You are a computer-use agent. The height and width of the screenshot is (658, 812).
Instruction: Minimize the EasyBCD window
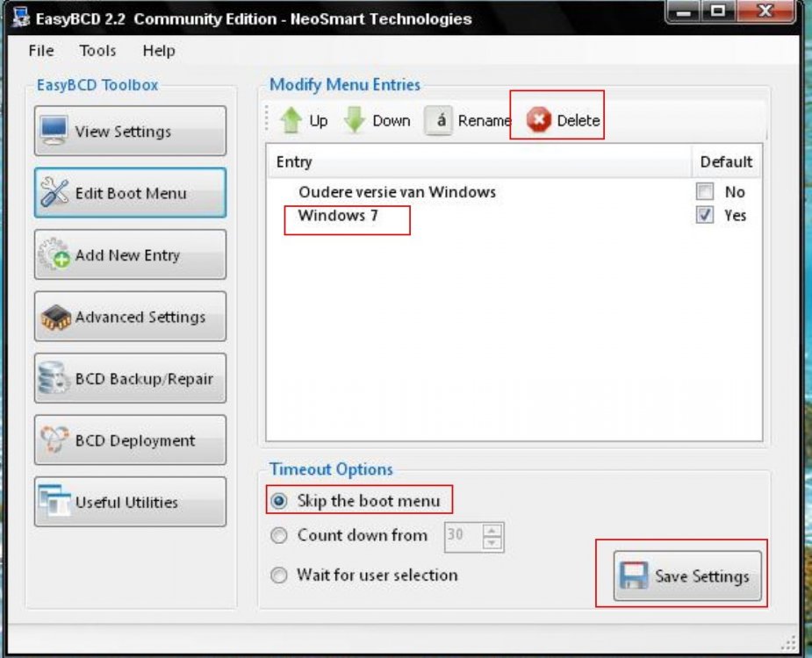pyautogui.click(x=684, y=12)
